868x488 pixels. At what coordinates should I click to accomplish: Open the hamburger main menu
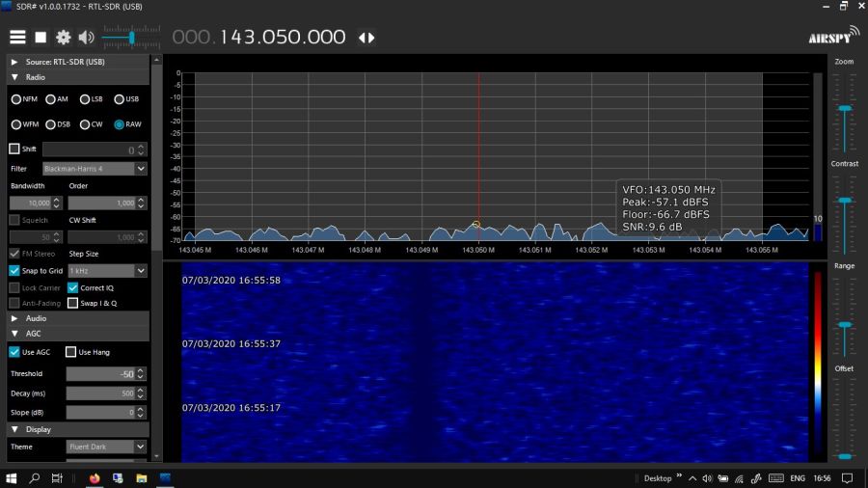pos(17,37)
